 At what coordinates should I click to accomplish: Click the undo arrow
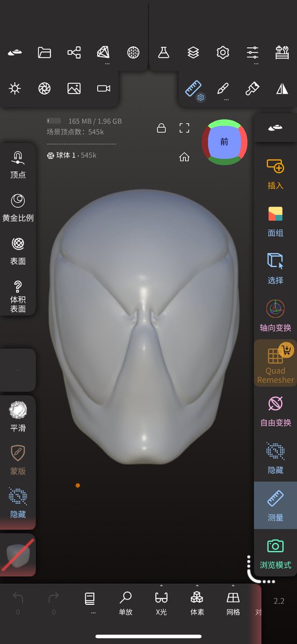tap(18, 597)
